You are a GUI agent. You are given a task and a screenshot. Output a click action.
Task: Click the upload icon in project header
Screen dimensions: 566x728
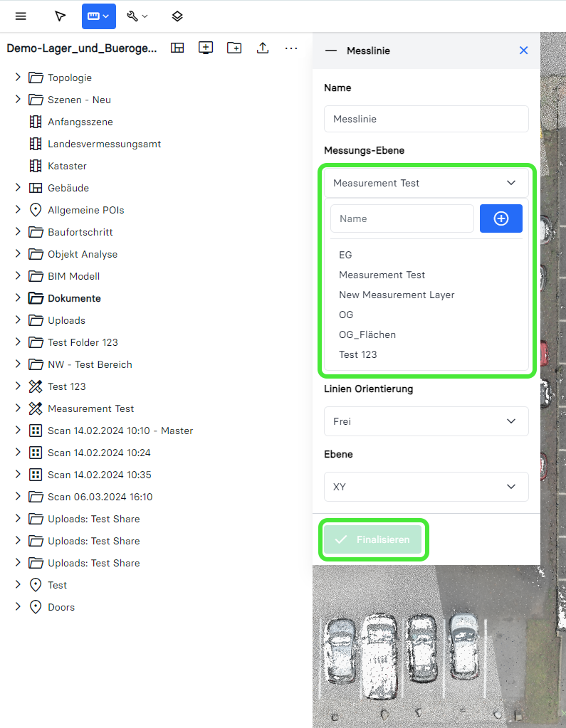click(263, 48)
